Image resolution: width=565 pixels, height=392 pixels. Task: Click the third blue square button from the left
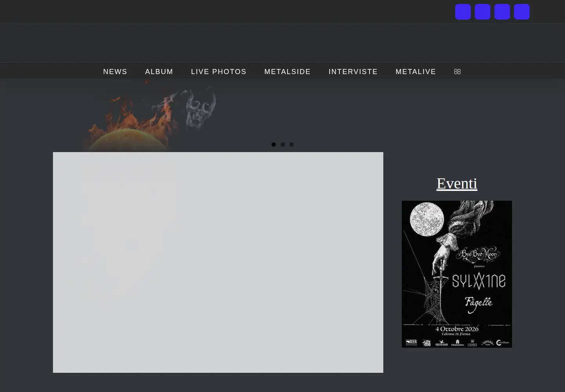point(502,12)
